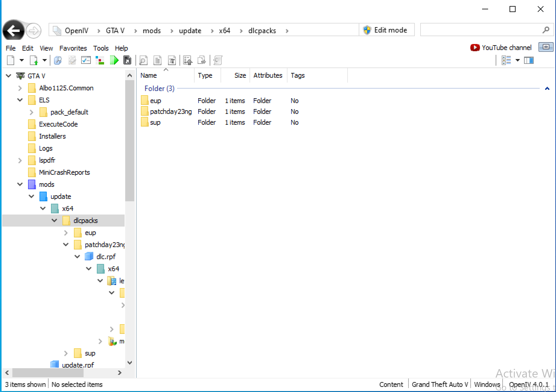Select patchday23ng folder in file list
556x392 pixels.
pyautogui.click(x=171, y=111)
